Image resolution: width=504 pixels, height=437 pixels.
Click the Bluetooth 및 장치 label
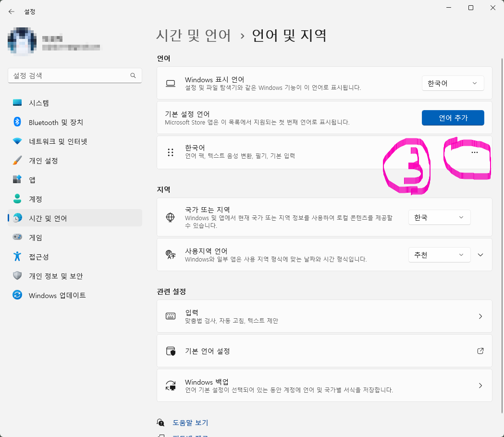click(x=56, y=122)
